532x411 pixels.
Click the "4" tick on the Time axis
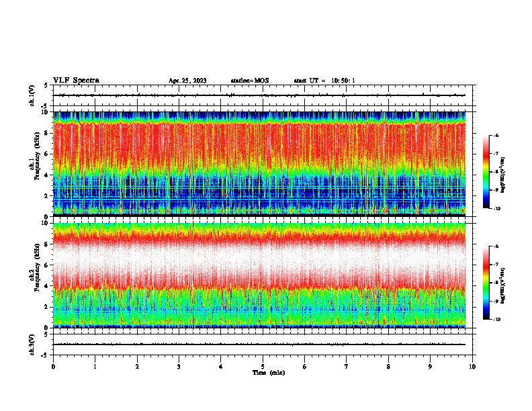221,367
